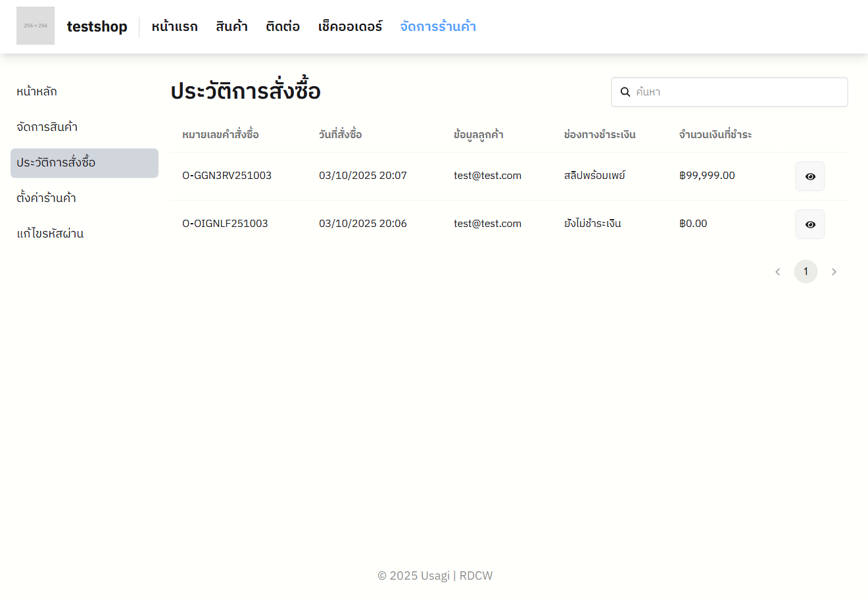Go to next page with right chevron
Screen dimensions: 868x602
[x=834, y=272]
